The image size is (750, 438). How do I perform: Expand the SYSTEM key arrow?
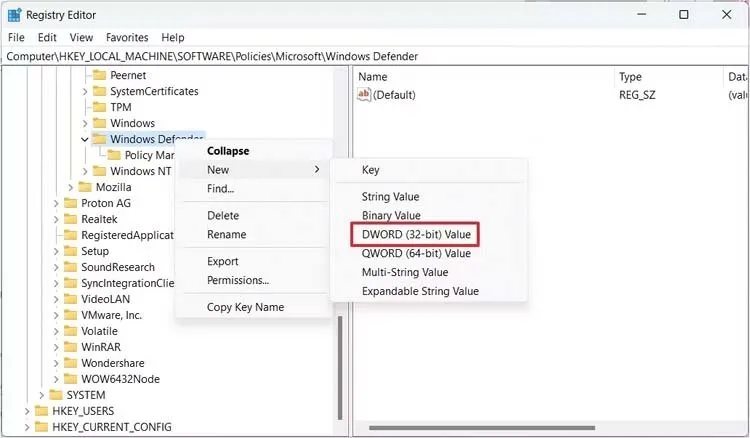[41, 395]
